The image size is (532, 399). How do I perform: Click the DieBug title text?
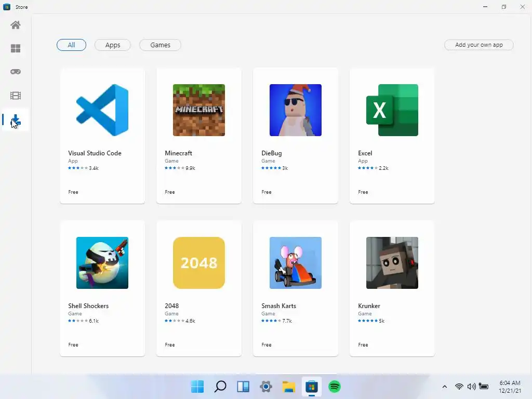pos(271,153)
